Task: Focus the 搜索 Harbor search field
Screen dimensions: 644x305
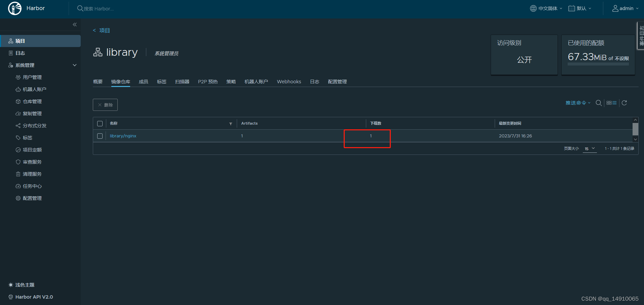Action: (x=99, y=9)
